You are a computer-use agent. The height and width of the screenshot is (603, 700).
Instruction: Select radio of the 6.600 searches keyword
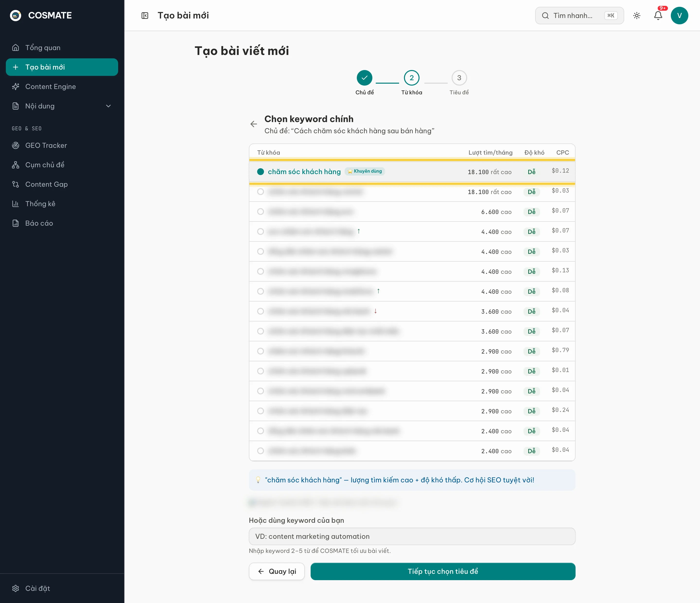pos(260,212)
